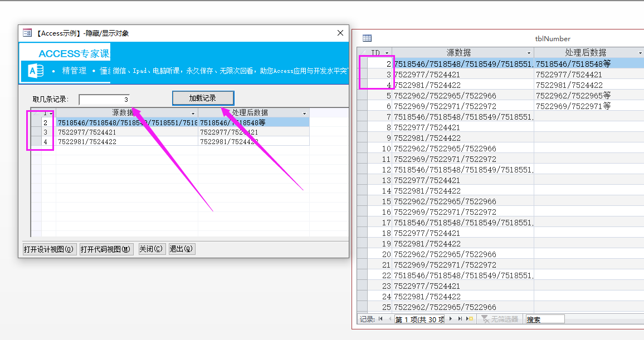Viewport: 644px width, 340px height.
Task: Click the row selector for ID 9 in tblNumber
Action: pos(362,138)
